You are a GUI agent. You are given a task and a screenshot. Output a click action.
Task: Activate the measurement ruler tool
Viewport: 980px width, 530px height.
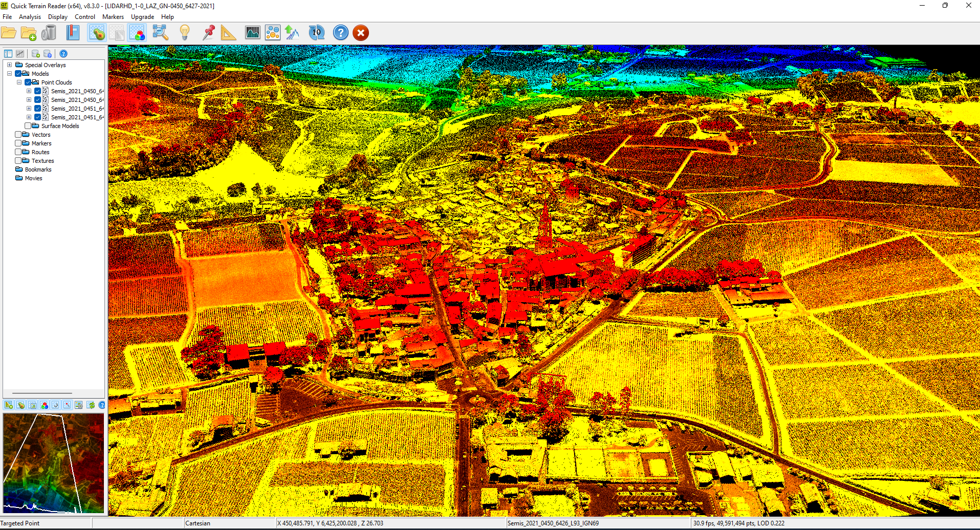point(228,32)
